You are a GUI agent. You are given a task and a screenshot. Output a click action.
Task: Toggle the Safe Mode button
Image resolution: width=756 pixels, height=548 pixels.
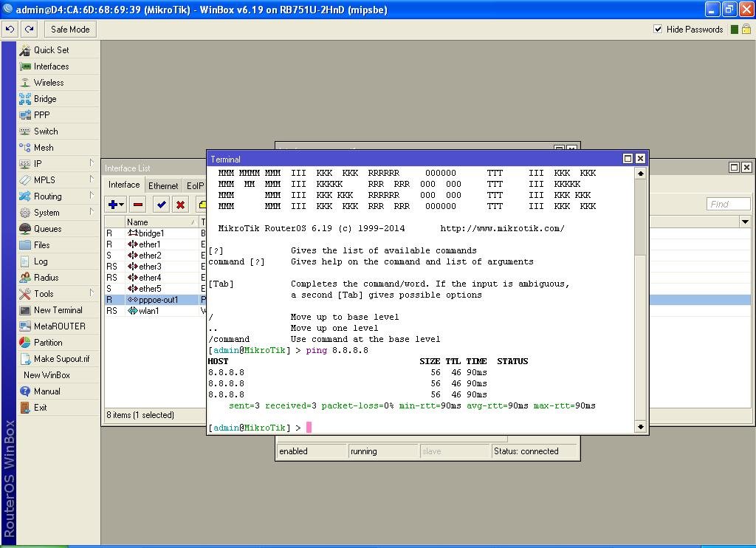[x=70, y=30]
